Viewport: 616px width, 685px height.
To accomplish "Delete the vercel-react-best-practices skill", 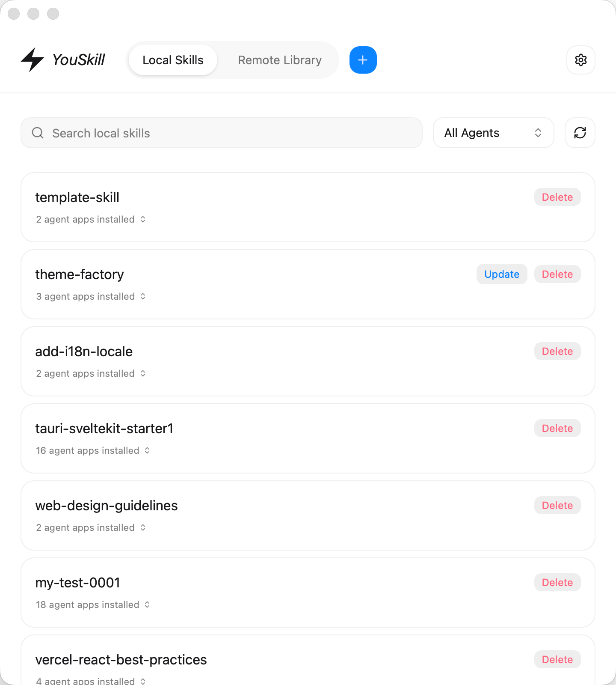I will (557, 659).
